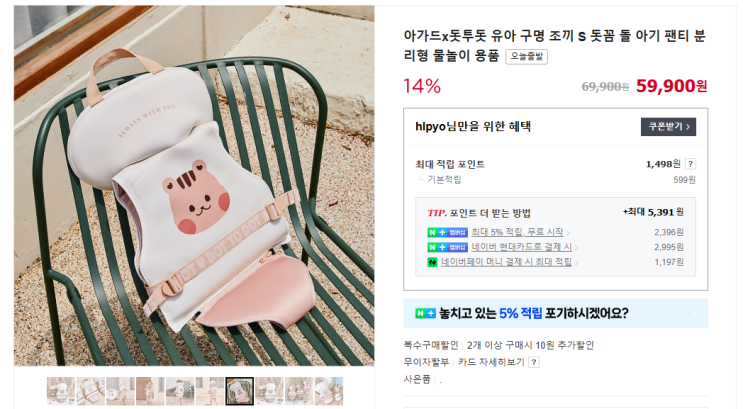
Task: Select thumbnail of child by brown door
Action: tap(150, 391)
